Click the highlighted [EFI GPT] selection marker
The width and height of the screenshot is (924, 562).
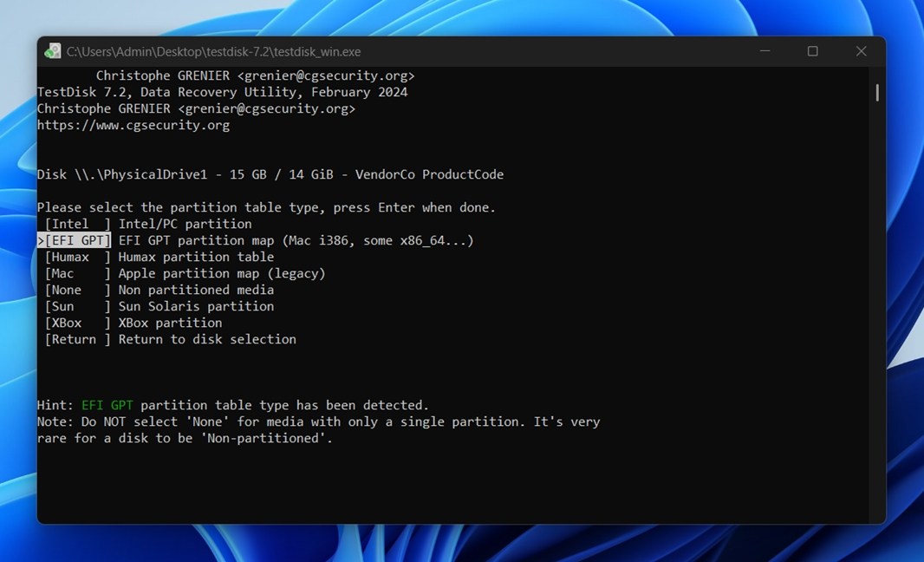tap(75, 239)
